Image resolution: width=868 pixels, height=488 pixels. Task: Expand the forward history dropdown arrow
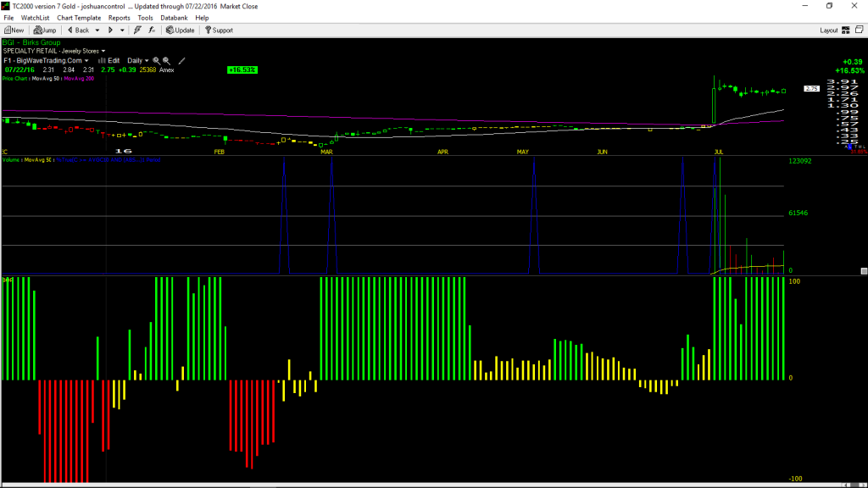click(x=122, y=30)
